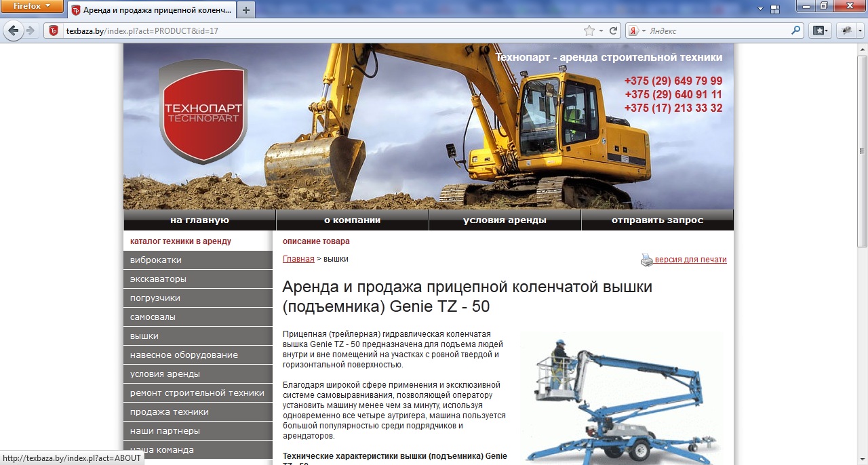Click the excavator header banner image
Viewport: 868px width, 465px height.
click(x=429, y=126)
